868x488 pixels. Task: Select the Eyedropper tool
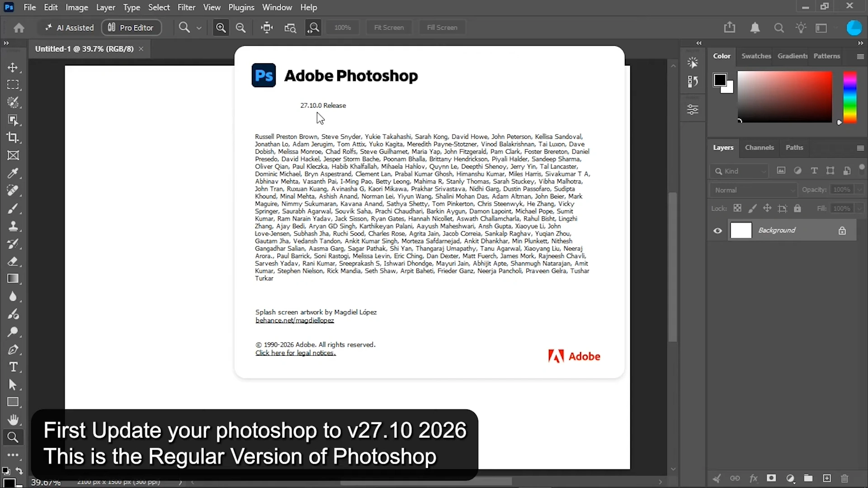point(13,173)
